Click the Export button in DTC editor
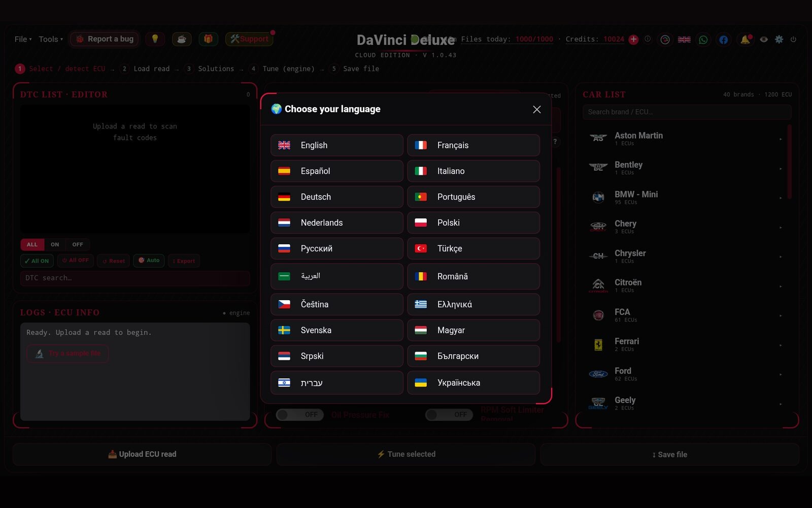 click(x=184, y=261)
